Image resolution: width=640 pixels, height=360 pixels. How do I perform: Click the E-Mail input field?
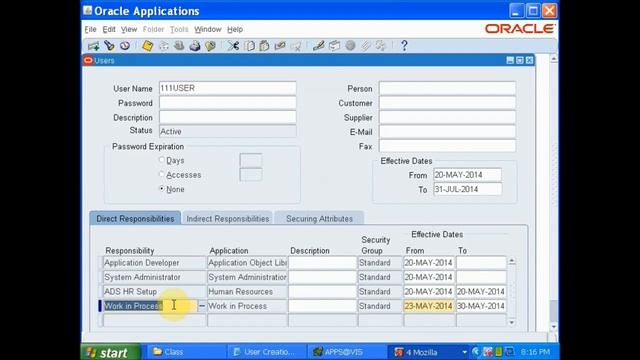[447, 131]
